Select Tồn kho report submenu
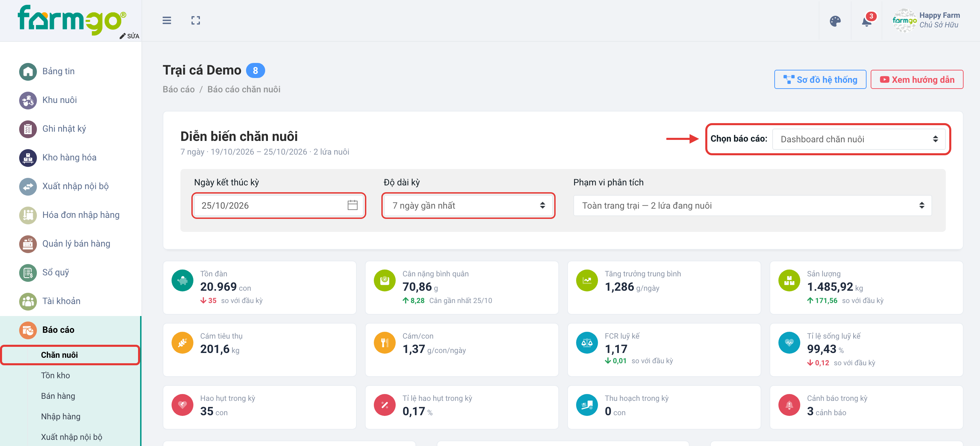980x446 pixels. 55,375
